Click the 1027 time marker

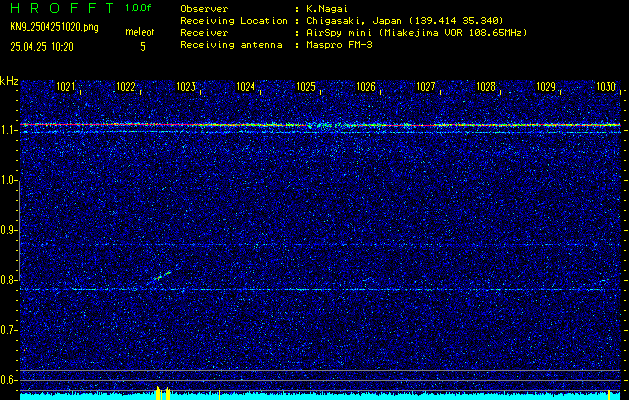pos(426,87)
